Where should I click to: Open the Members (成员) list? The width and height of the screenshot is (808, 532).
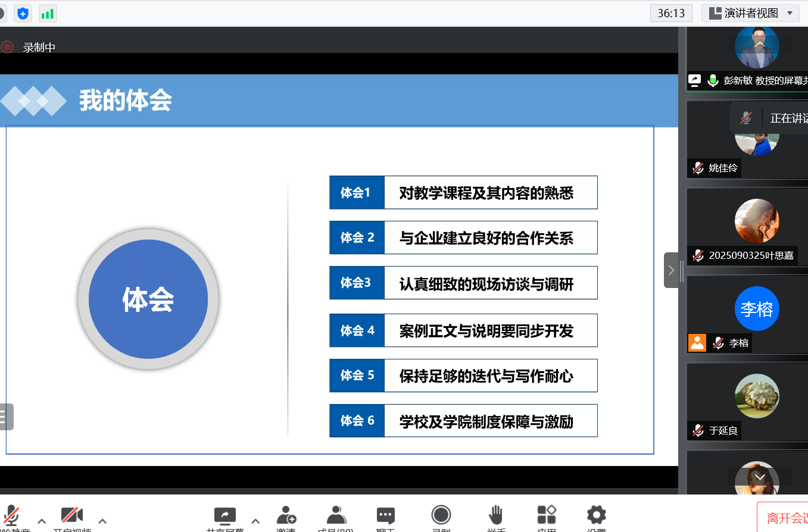point(336,516)
